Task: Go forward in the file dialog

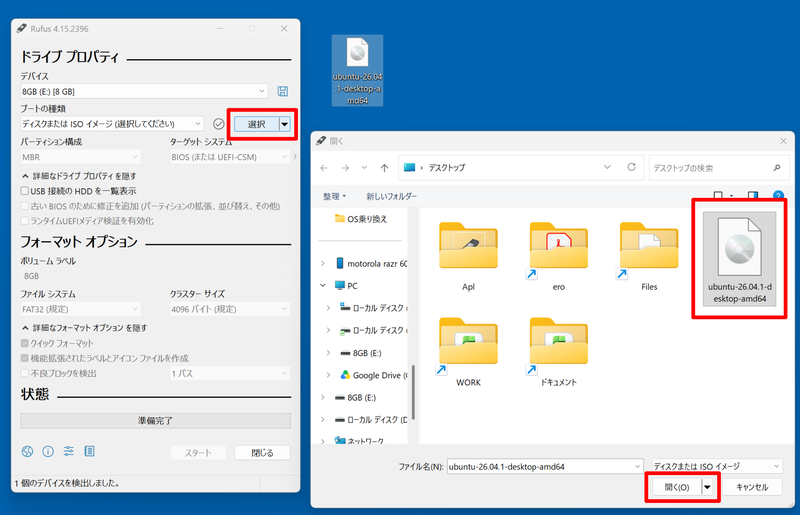Action: click(x=345, y=167)
